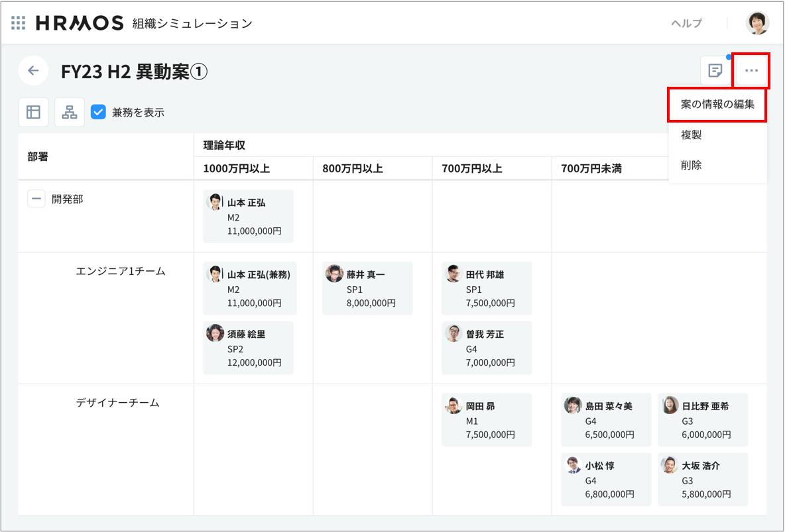Click the HRMOS logo

point(80,23)
